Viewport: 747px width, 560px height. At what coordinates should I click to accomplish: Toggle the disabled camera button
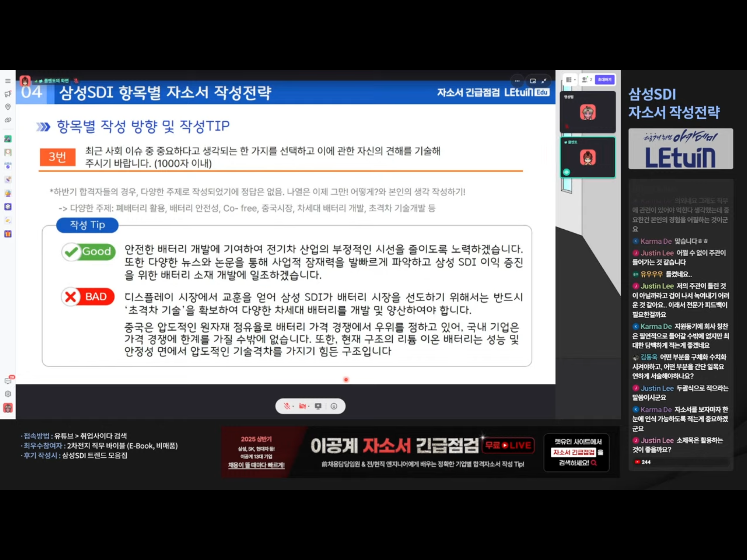(302, 406)
